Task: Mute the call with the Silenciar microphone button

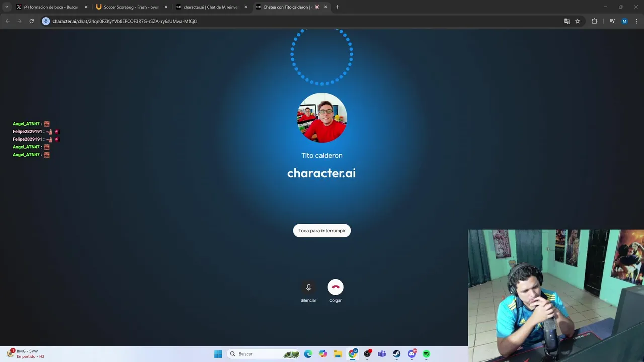Action: [x=308, y=287]
